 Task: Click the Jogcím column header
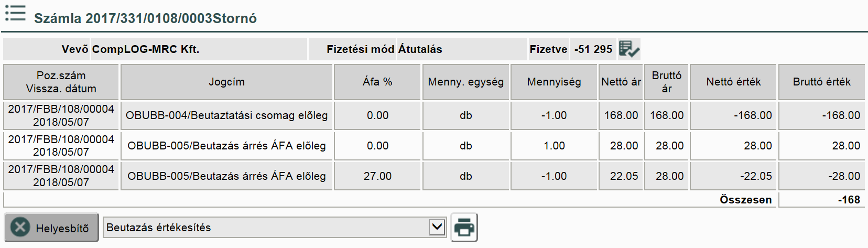coord(226,82)
